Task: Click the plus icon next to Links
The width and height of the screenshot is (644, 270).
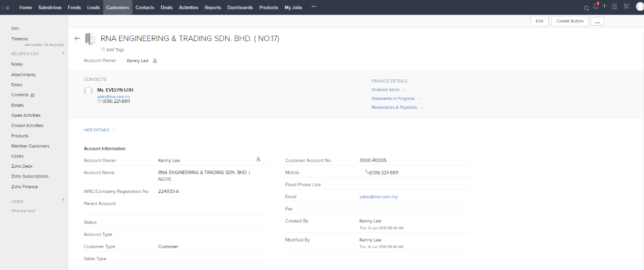Action: (x=63, y=200)
